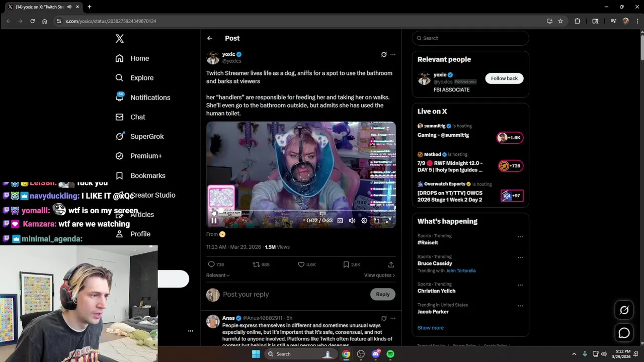Screen dimensions: 644x362
Task: Mute the video volume
Action: (x=352, y=221)
